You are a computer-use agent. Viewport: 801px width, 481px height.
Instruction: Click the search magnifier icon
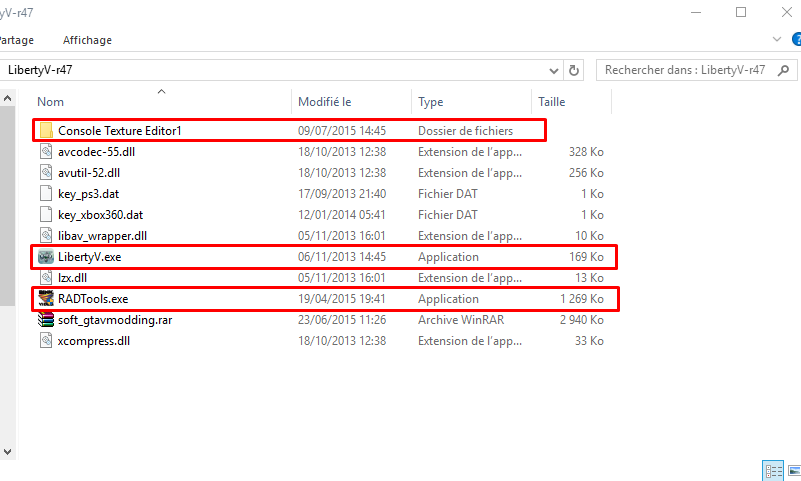click(x=783, y=70)
